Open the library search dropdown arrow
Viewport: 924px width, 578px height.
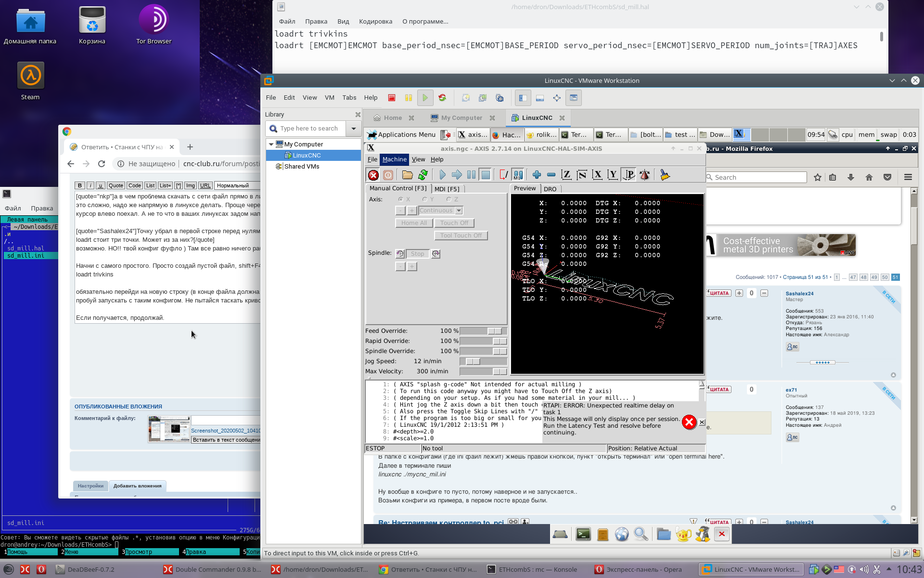pyautogui.click(x=354, y=129)
